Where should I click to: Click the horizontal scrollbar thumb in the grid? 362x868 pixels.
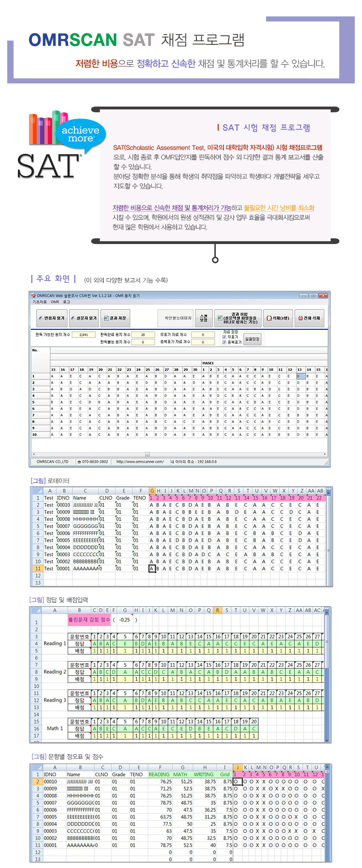147,454
